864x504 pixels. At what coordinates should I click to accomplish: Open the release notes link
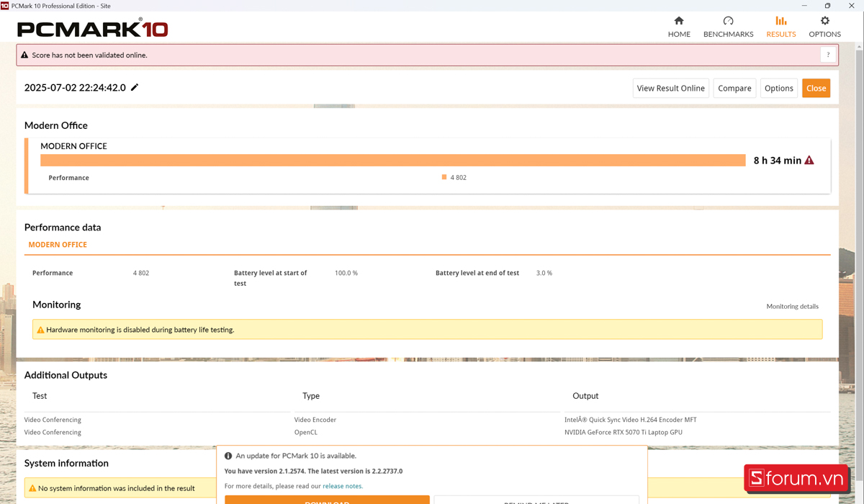[x=342, y=486]
